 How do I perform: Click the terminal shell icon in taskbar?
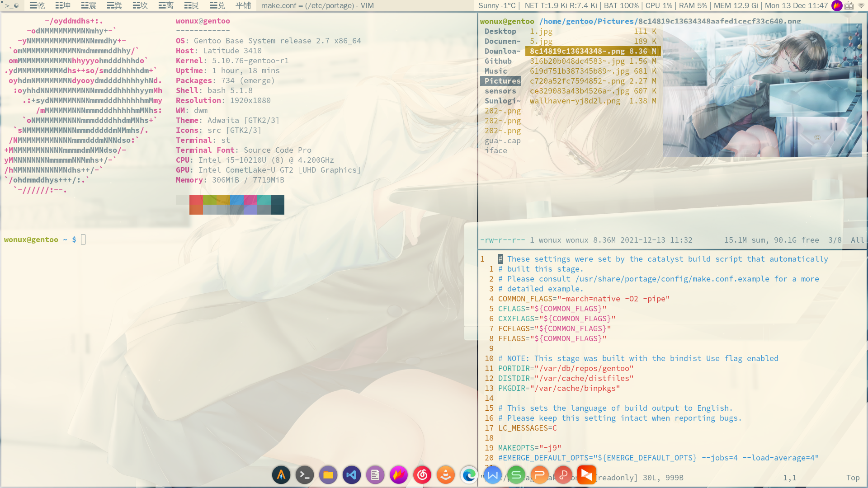point(304,475)
